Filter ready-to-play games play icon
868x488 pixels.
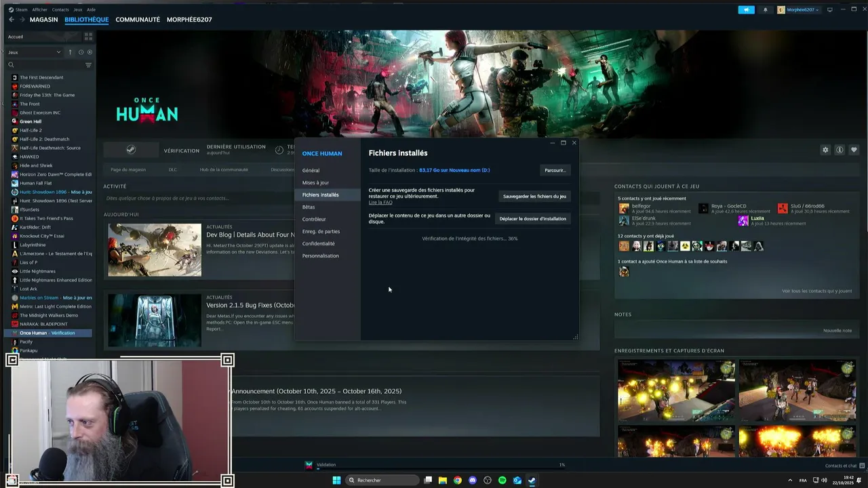tap(90, 52)
